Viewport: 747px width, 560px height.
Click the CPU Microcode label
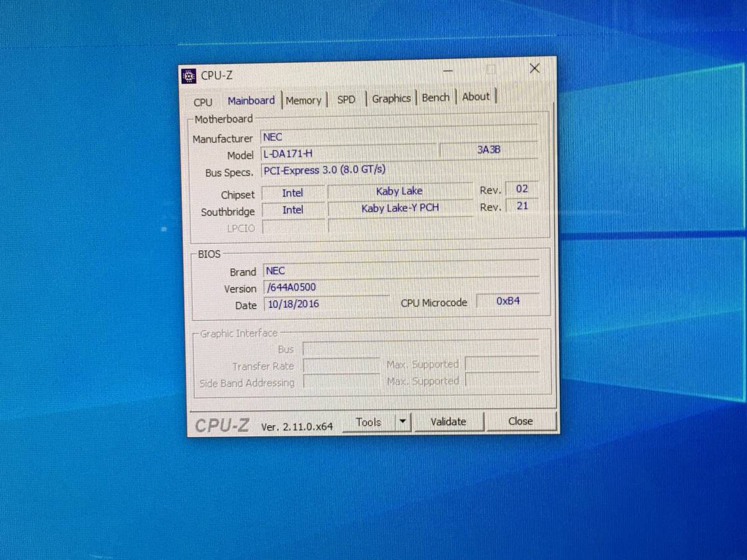(434, 303)
